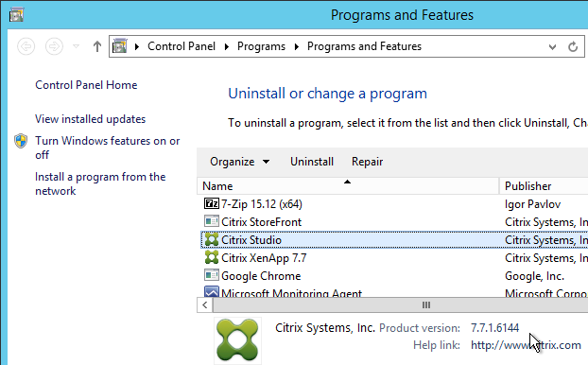Open Turn Windows features on or off
588x365 pixels.
(107, 148)
